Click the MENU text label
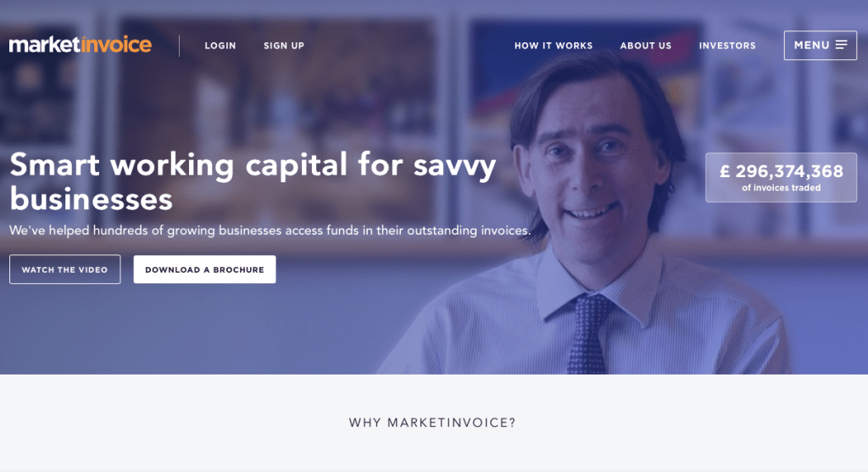 pos(812,46)
